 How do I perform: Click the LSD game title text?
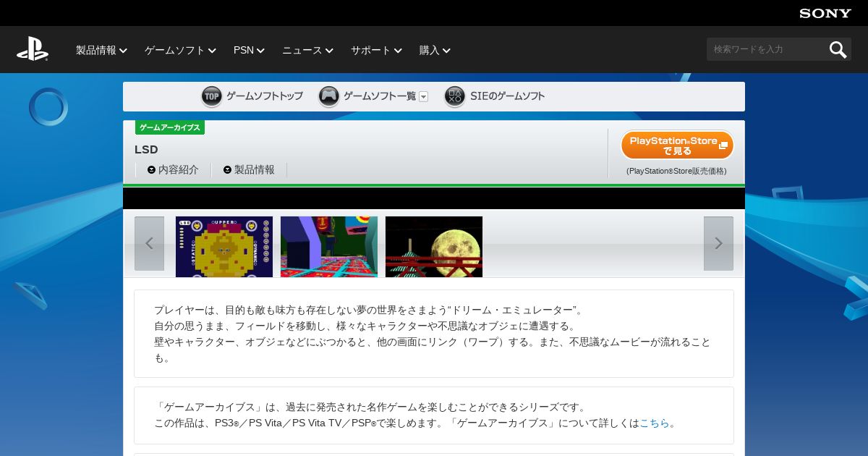(146, 150)
